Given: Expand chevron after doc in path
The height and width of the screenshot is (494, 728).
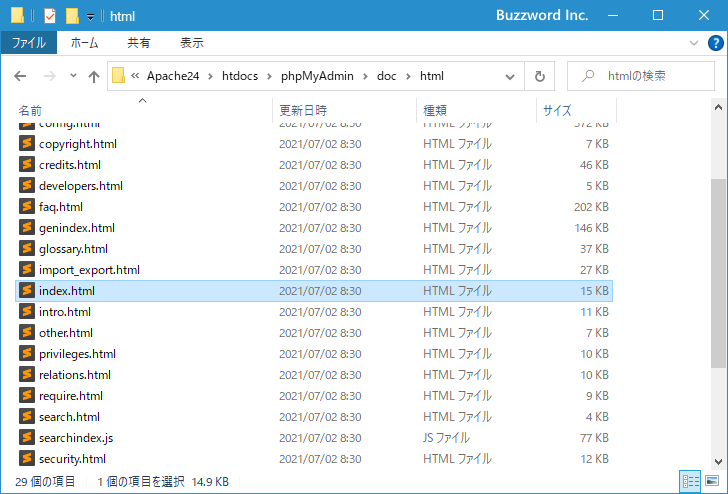Looking at the screenshot, I should [408, 77].
